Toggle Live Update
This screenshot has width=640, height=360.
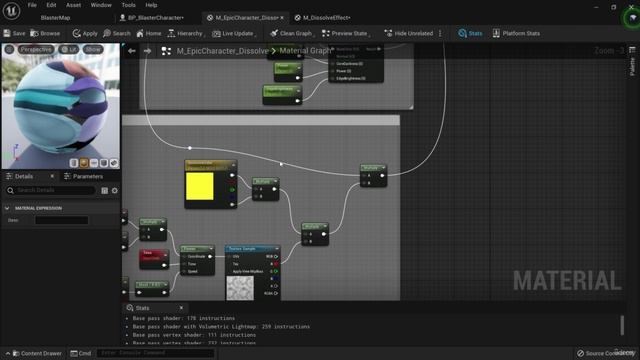[x=233, y=33]
